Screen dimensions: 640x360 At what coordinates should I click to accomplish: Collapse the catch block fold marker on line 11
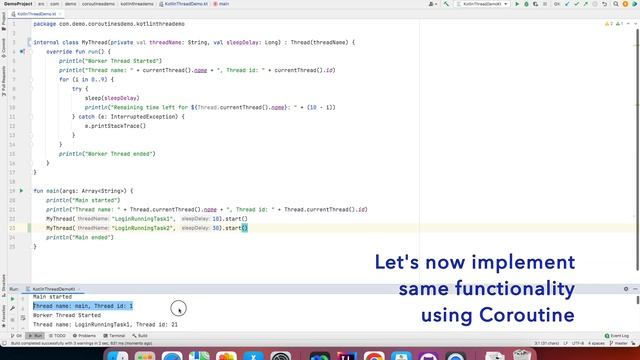click(x=31, y=117)
